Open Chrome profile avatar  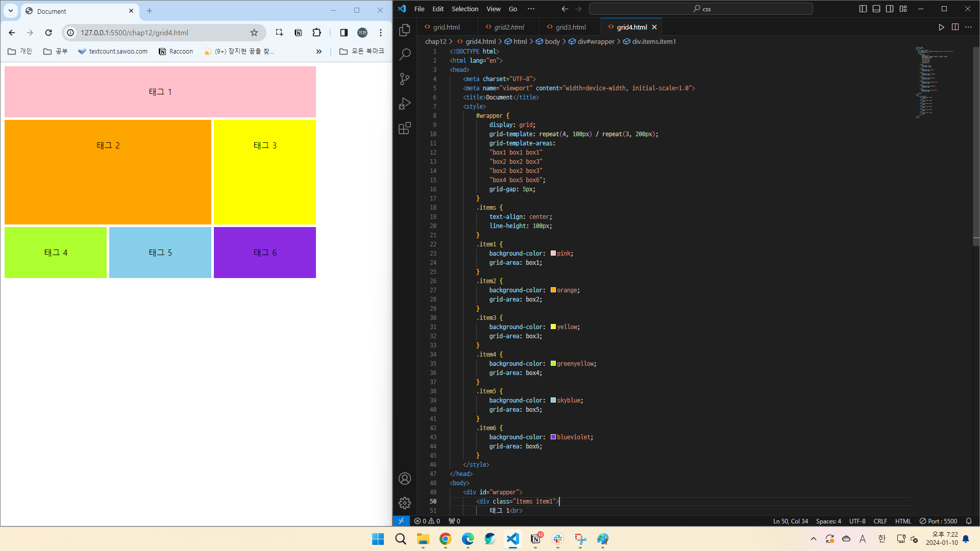tap(362, 33)
